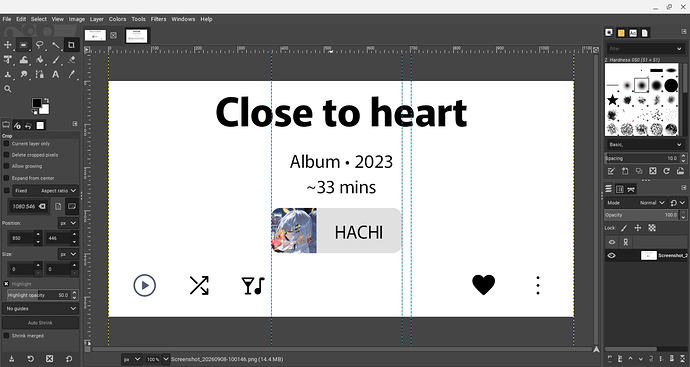Set landscape orientation for crop ratio
The width and height of the screenshot is (690, 367).
click(72, 206)
